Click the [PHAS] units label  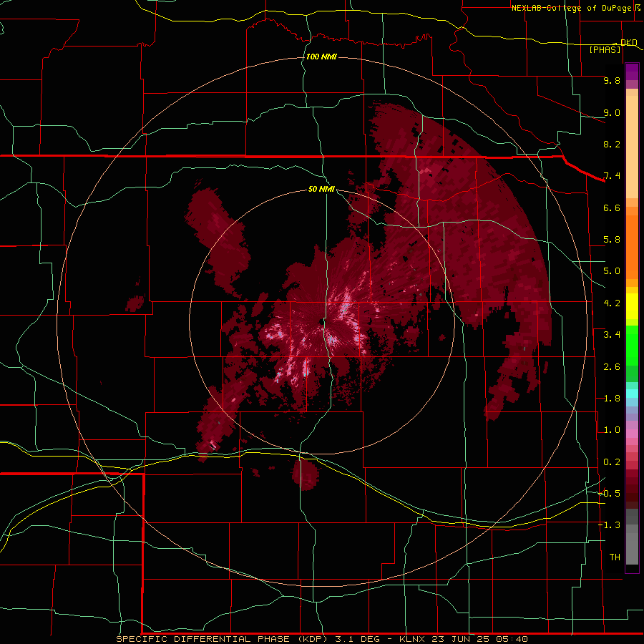pyautogui.click(x=605, y=49)
